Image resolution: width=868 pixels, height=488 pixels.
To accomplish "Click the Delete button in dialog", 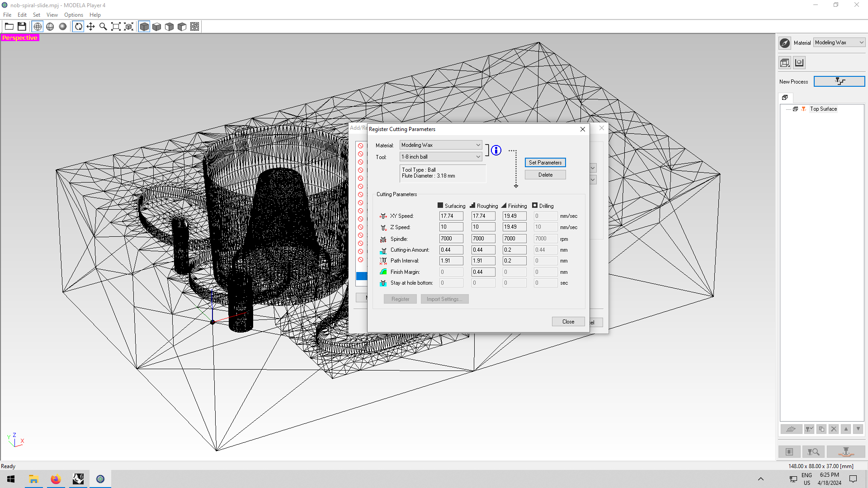I will [545, 175].
